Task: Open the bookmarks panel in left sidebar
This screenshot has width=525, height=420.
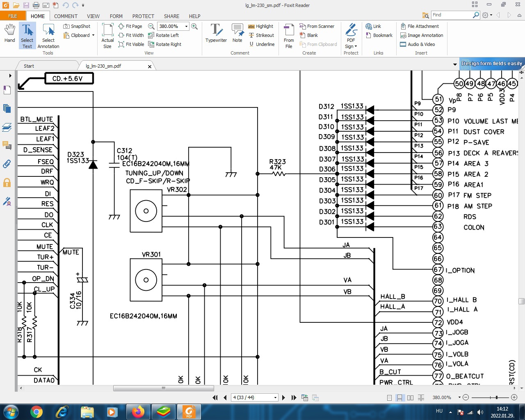Action: [7, 90]
